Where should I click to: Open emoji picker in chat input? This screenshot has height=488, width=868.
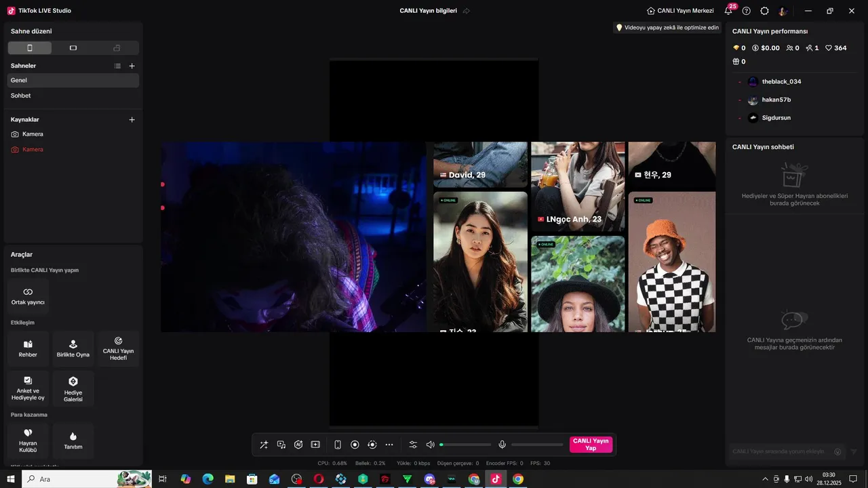click(x=837, y=451)
